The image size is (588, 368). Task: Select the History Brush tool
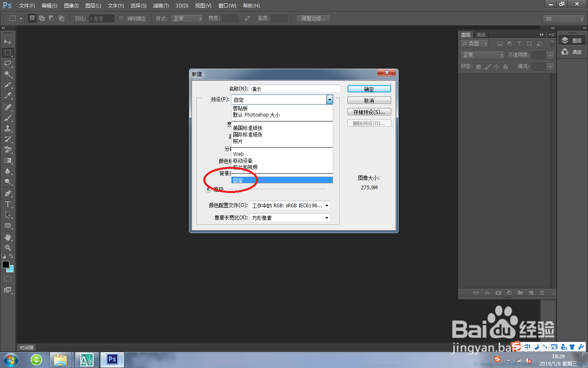click(8, 139)
